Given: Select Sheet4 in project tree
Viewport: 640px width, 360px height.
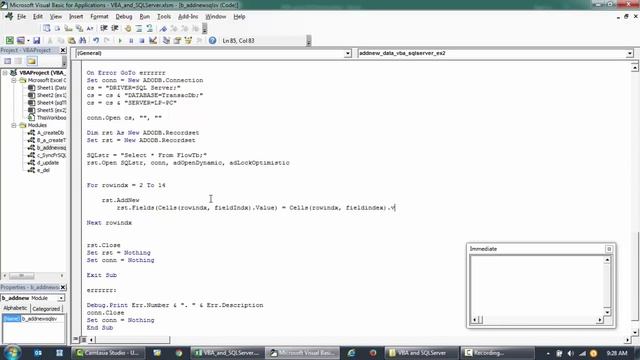Looking at the screenshot, I should pos(47,103).
